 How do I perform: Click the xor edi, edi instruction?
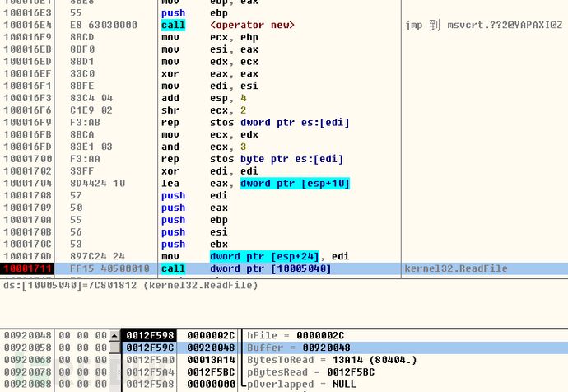(x=284, y=171)
